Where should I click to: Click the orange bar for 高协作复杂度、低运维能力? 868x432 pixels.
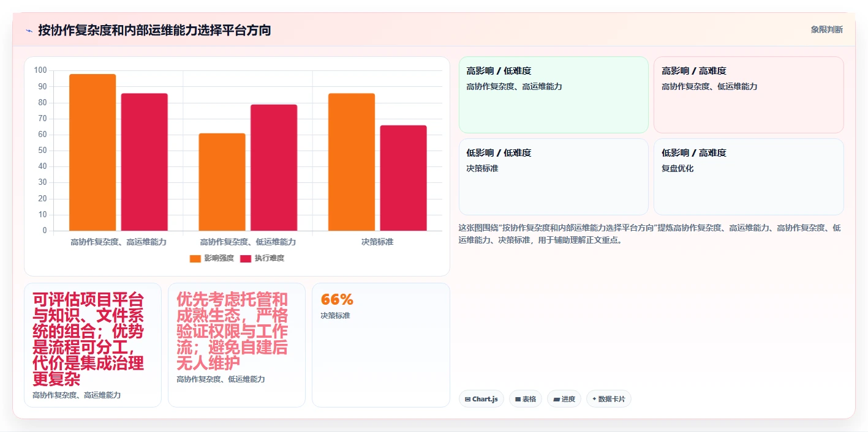point(222,182)
